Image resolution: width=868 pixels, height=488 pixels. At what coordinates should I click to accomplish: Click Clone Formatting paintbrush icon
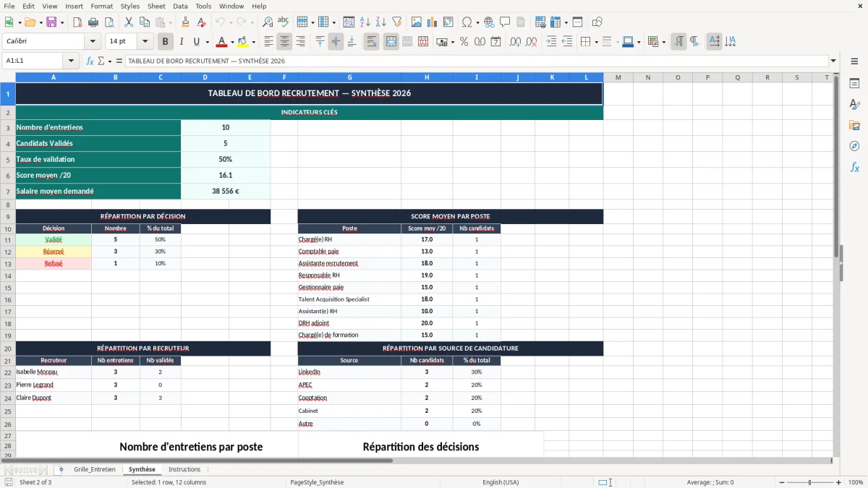[185, 22]
